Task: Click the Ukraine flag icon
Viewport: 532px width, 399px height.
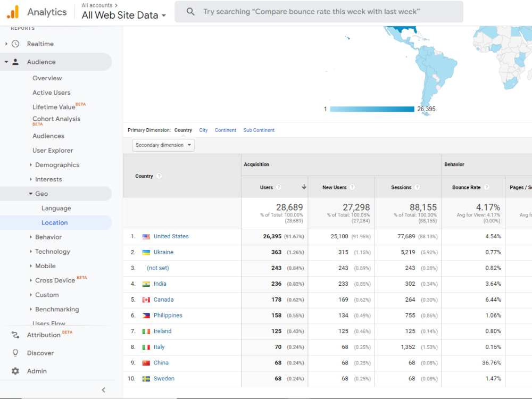Action: 146,252
